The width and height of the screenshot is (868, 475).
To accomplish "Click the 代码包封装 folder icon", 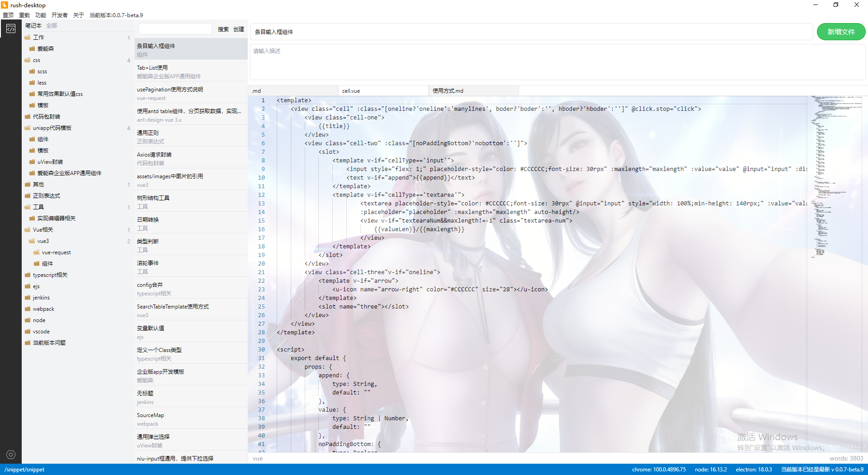I will click(28, 117).
